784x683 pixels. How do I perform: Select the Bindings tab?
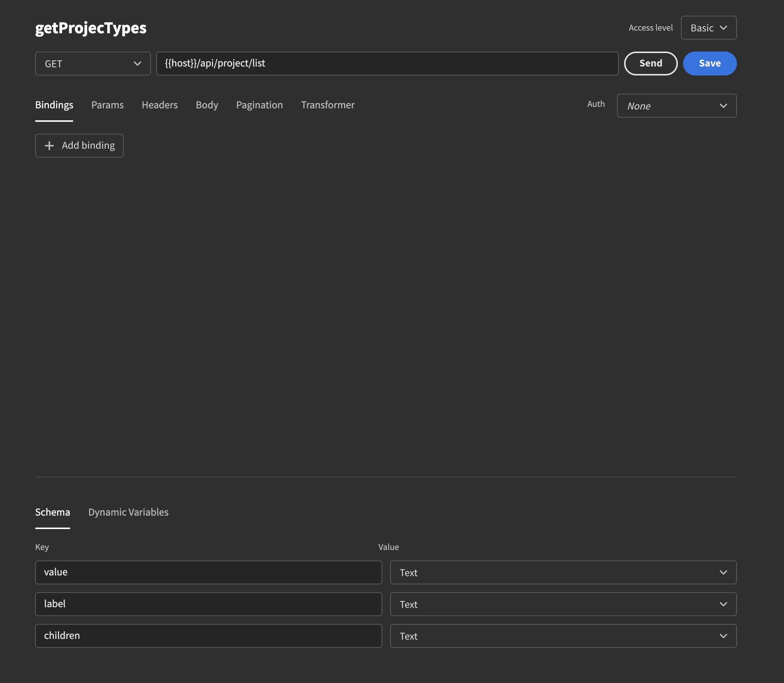pyautogui.click(x=54, y=105)
